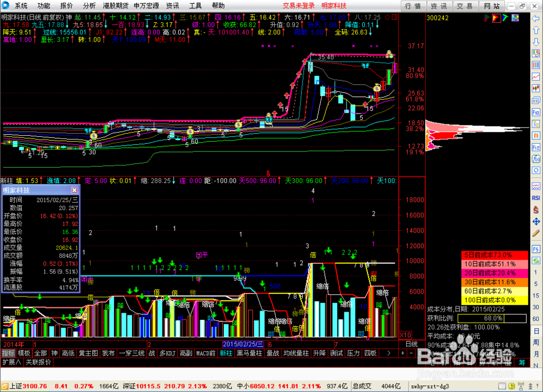Open the 分析 menu
543x392 pixels.
[89, 5]
